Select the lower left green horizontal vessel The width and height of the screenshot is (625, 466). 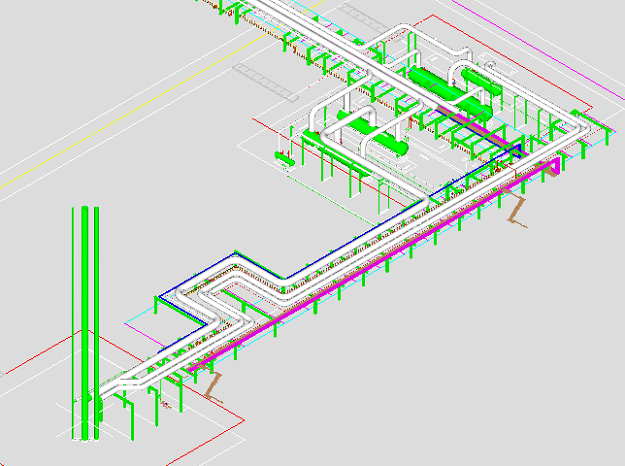click(x=378, y=139)
